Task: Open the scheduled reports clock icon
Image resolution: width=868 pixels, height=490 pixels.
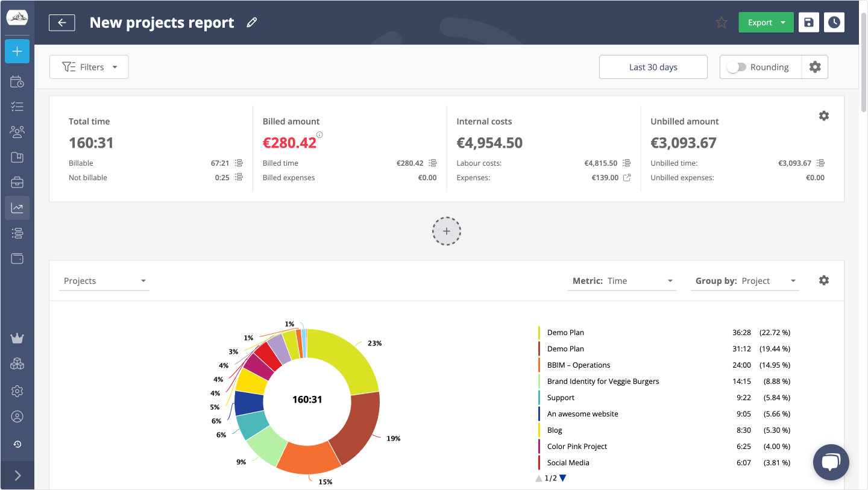Action: click(x=834, y=22)
